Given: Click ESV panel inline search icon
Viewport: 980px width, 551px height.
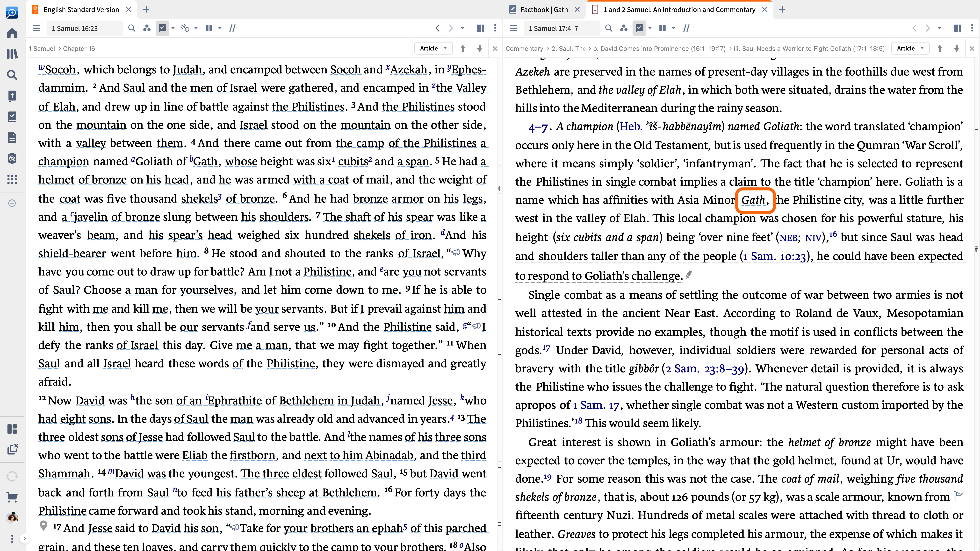Looking at the screenshot, I should (x=132, y=28).
